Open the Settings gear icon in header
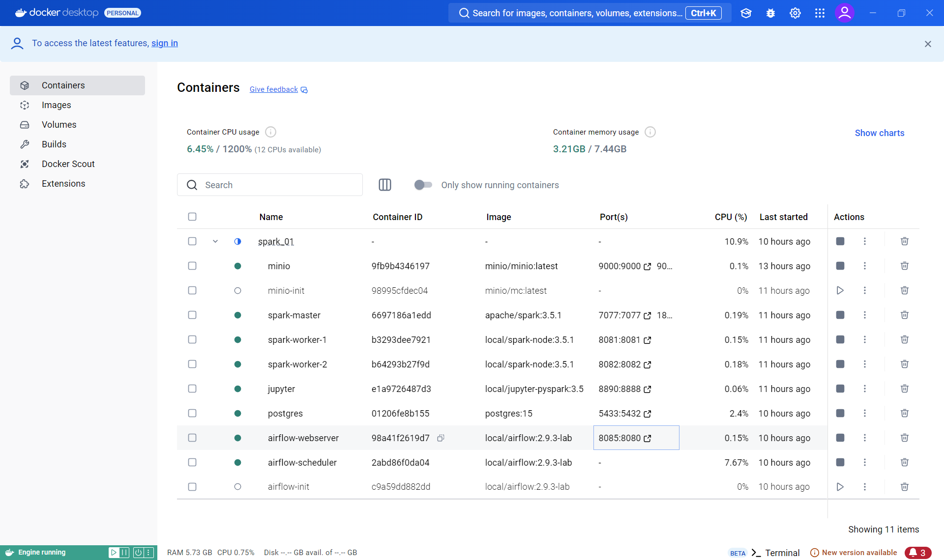 pos(795,13)
